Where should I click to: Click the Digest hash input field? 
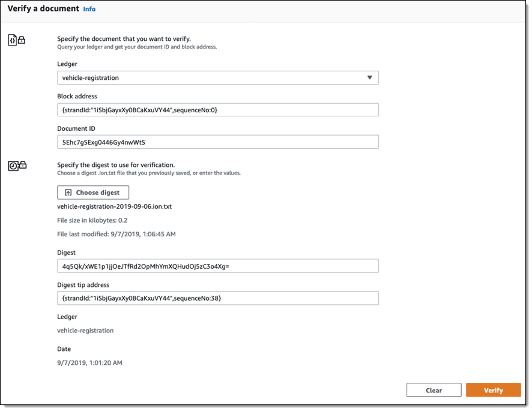pyautogui.click(x=217, y=266)
